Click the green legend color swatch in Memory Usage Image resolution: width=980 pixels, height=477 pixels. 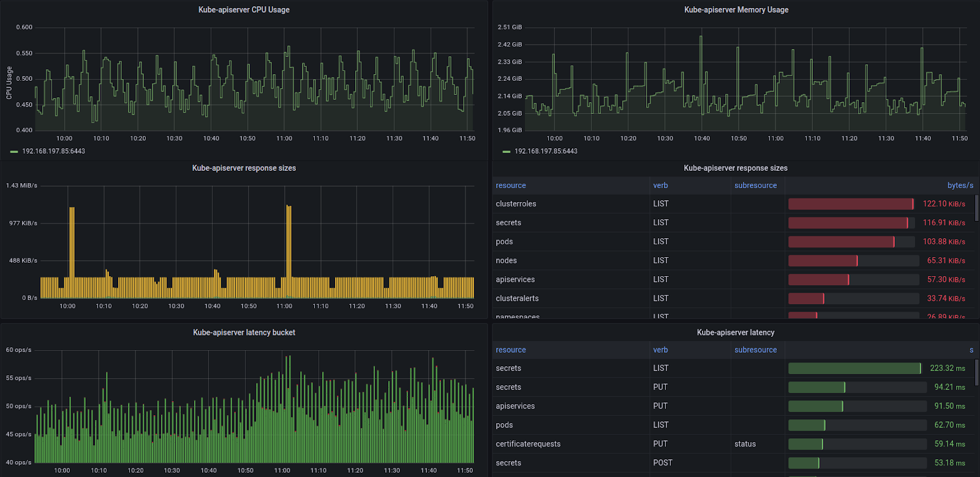click(x=506, y=152)
